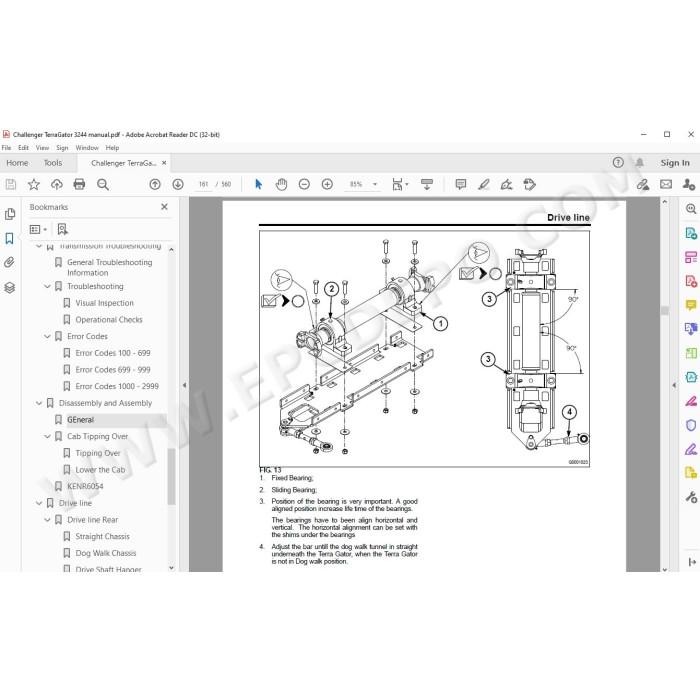This screenshot has width=700, height=700.
Task: Collapse Disassembly and Assembly bookmark
Action: [39, 404]
